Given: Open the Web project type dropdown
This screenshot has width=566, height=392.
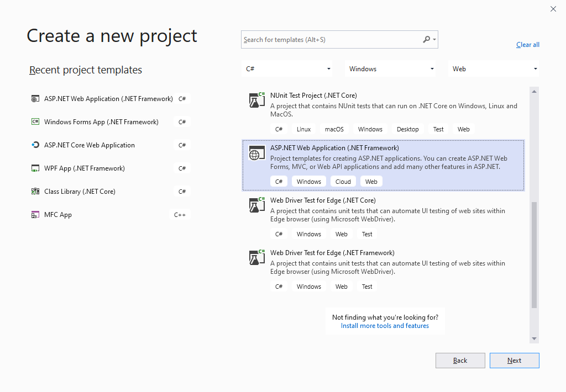Looking at the screenshot, I should point(494,68).
